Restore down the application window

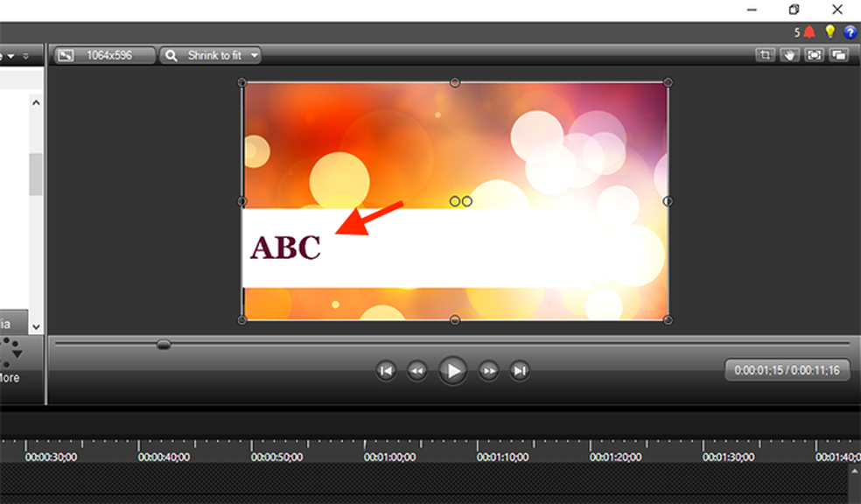[794, 10]
